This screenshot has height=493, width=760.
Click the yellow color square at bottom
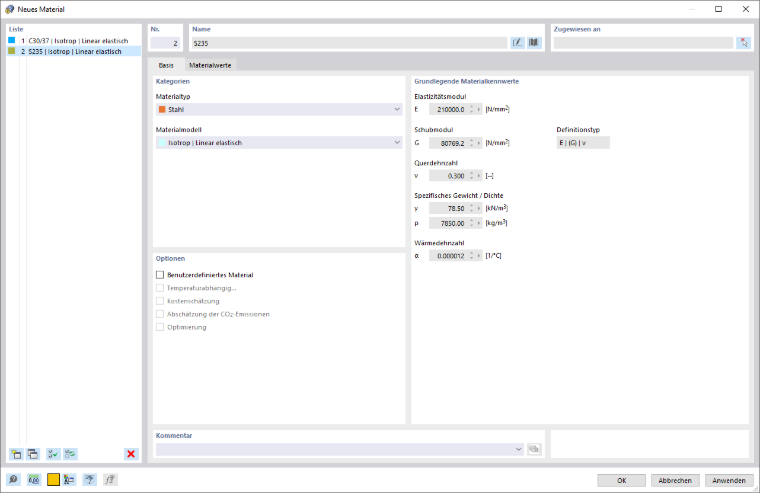coord(53,480)
